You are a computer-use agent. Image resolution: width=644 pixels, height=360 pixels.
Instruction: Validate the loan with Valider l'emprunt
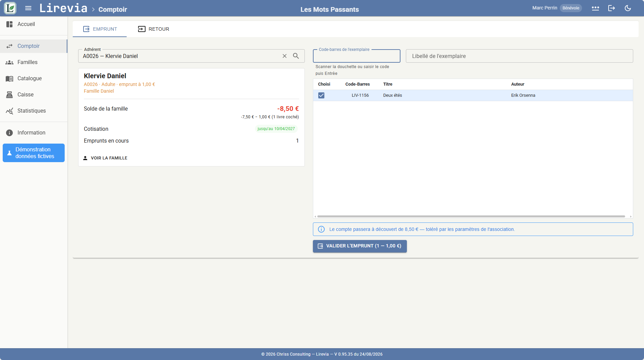[x=360, y=246]
